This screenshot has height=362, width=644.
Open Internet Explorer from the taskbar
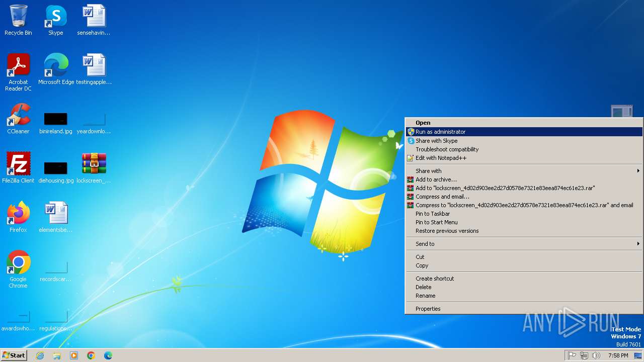[40, 355]
